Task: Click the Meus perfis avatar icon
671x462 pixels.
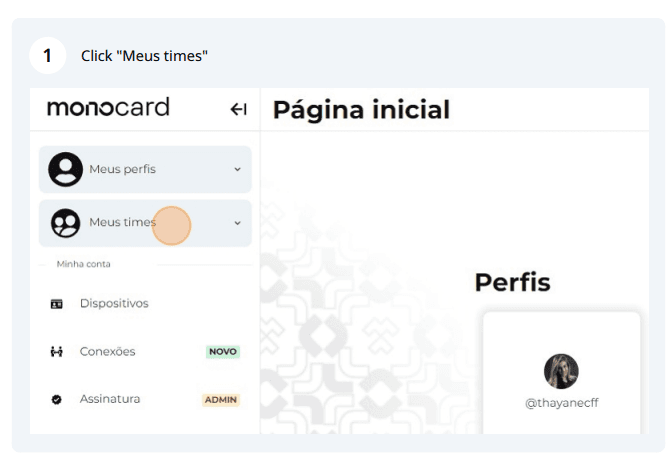Action: [x=65, y=169]
